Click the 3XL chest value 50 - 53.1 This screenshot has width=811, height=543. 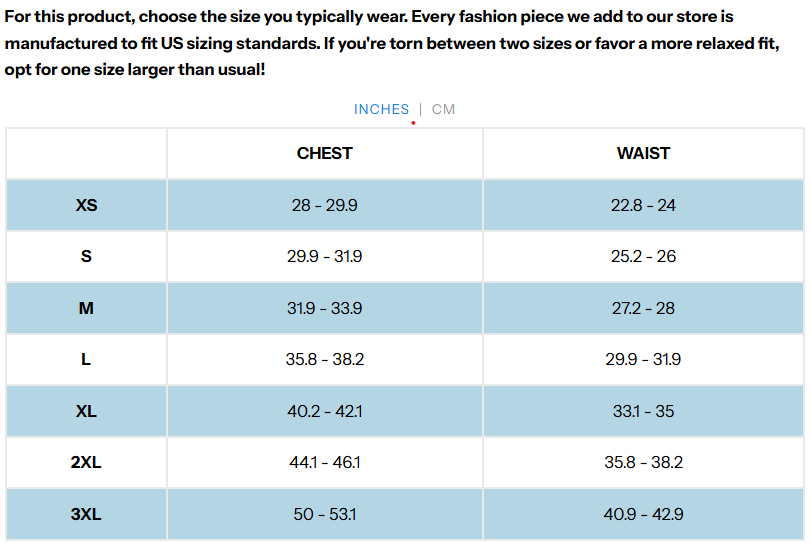pos(325,514)
